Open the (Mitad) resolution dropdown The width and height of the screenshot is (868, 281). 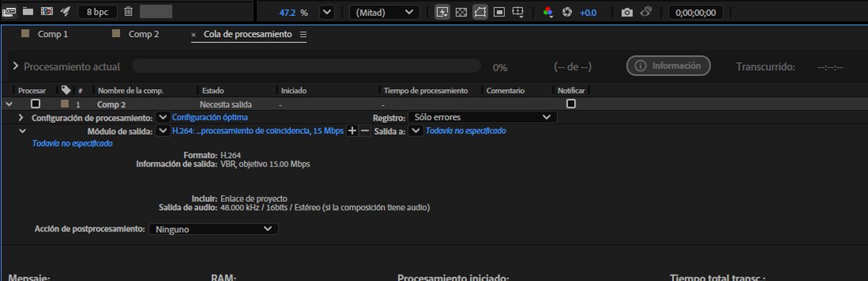(x=385, y=12)
